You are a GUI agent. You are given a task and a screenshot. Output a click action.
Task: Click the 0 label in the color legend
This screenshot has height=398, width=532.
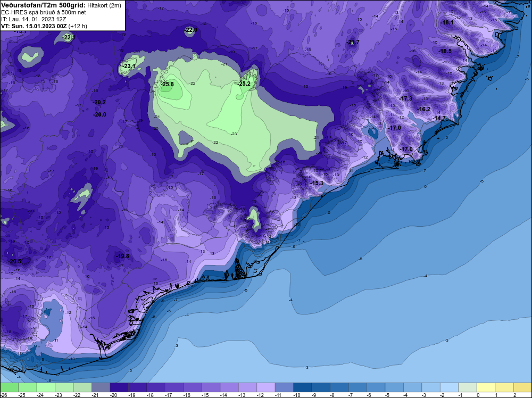(478, 395)
